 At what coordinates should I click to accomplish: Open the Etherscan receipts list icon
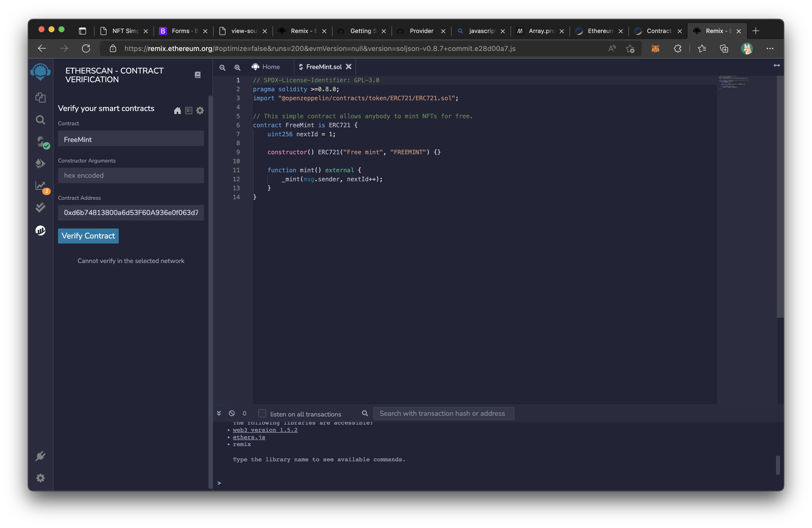tap(189, 110)
